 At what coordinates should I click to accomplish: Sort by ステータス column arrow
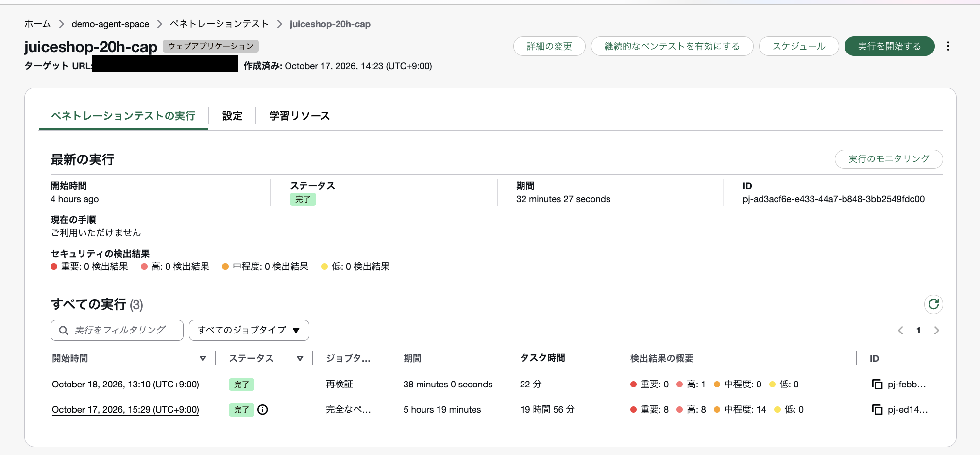point(300,359)
